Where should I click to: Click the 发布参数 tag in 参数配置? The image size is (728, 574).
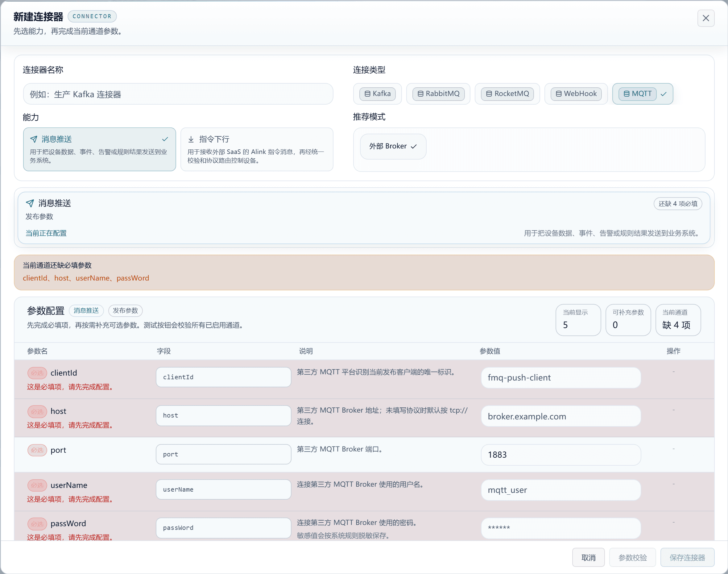click(125, 310)
